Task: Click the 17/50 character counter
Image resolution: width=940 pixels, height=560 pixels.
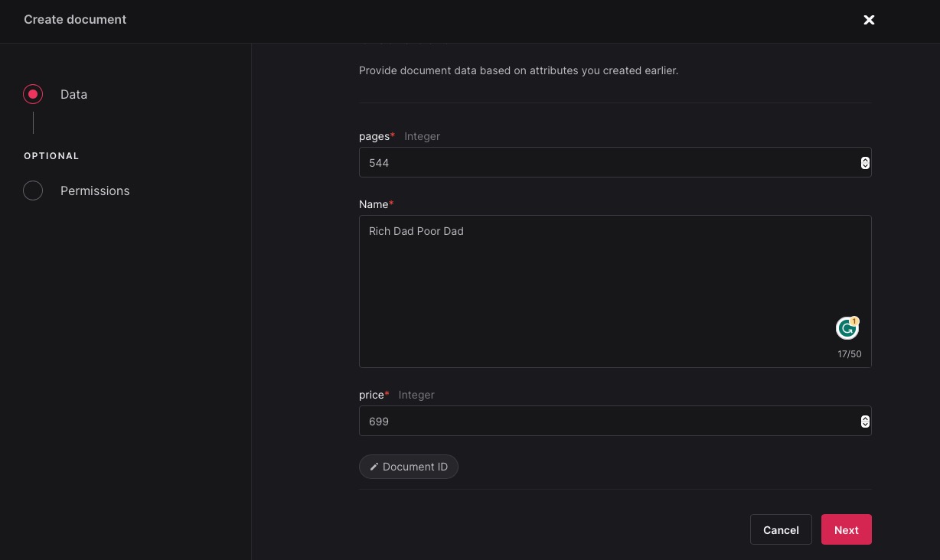Action: point(849,354)
